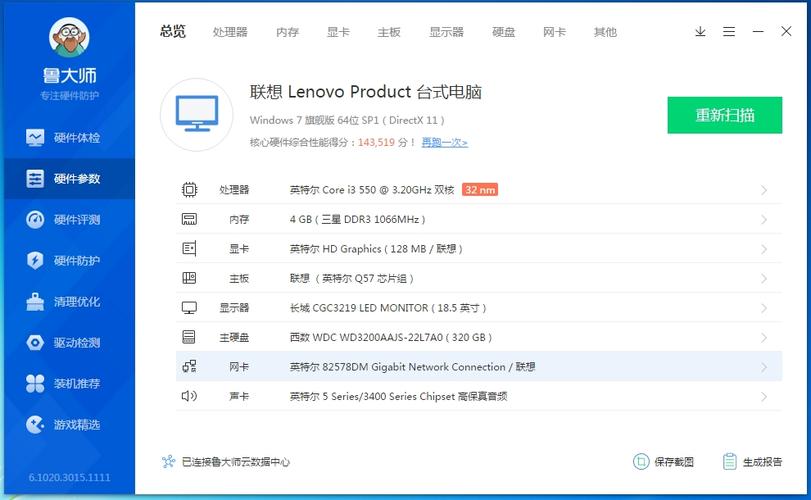Click the 装机推荐 four-leaf icon

click(x=35, y=383)
